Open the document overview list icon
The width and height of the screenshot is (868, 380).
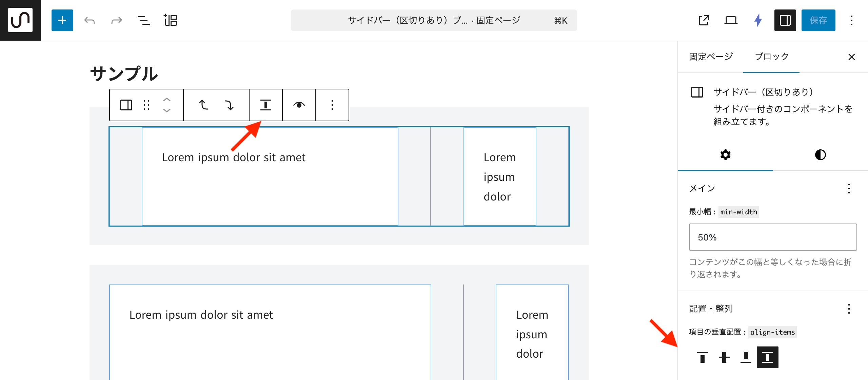(143, 20)
